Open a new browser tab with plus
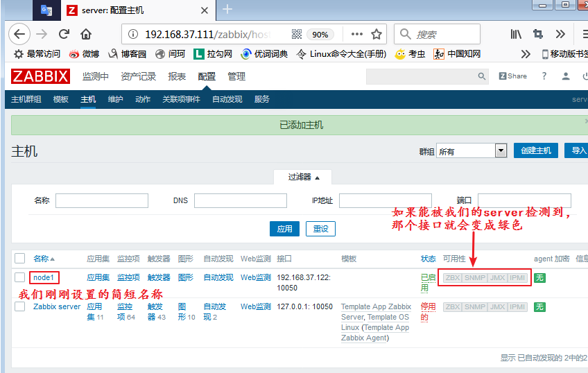Viewport: 588px width, 373px height. pos(227,9)
